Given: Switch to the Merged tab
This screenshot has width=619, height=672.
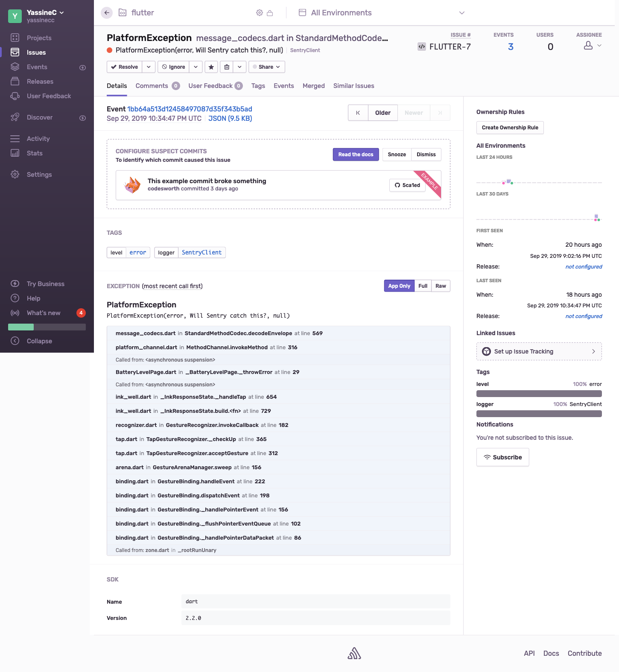Looking at the screenshot, I should click(x=314, y=86).
